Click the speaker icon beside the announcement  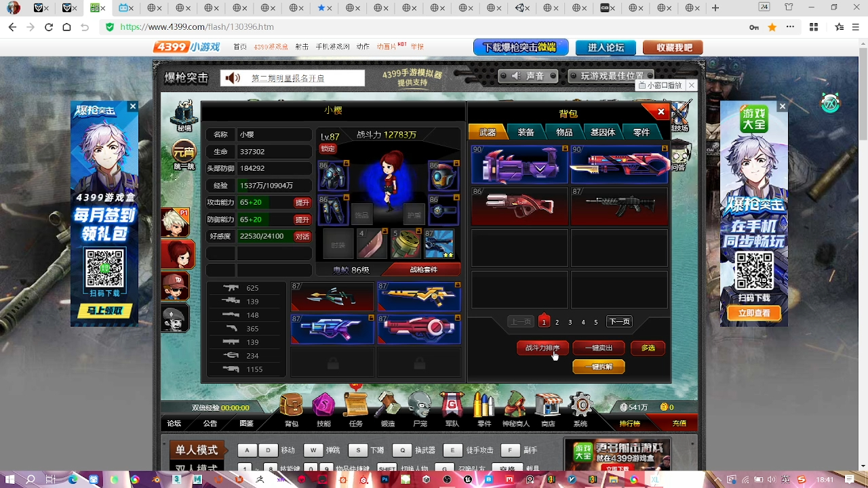[x=233, y=78]
